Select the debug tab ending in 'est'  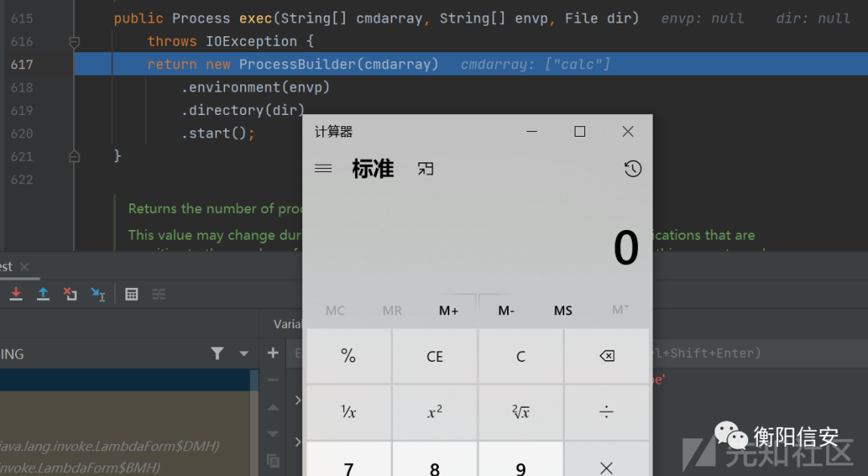pyautogui.click(x=6, y=266)
